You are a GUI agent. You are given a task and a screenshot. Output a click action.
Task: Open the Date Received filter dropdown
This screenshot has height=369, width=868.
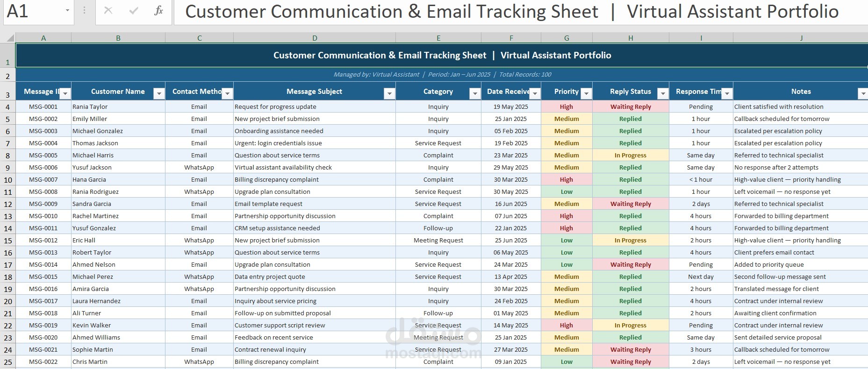point(535,94)
